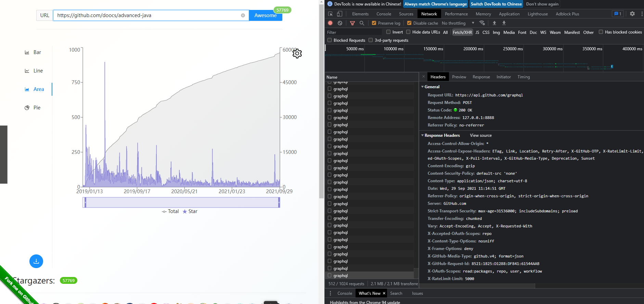Viewport: 644px width, 304px height.
Task: Open network conditions wifi icon
Action: [x=482, y=23]
